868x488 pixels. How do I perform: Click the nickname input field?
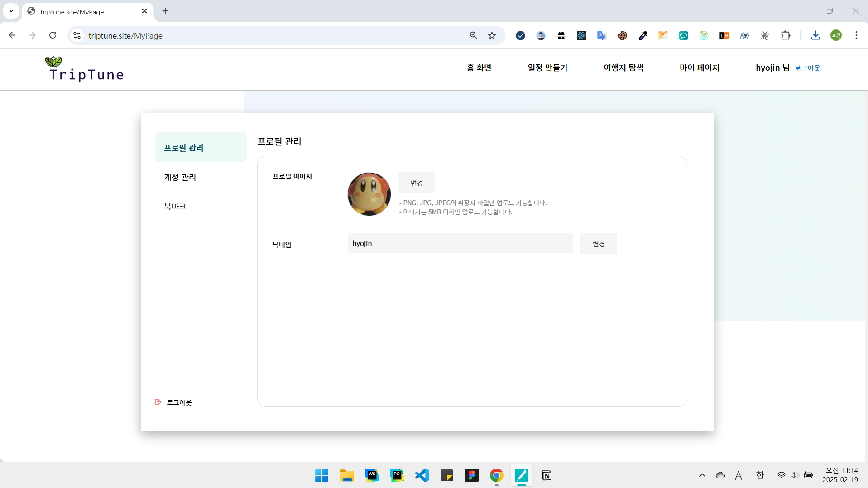pos(460,243)
